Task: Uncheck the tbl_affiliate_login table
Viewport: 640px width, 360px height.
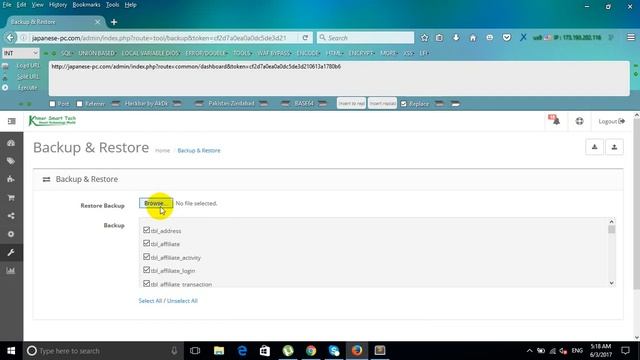Action: (147, 270)
